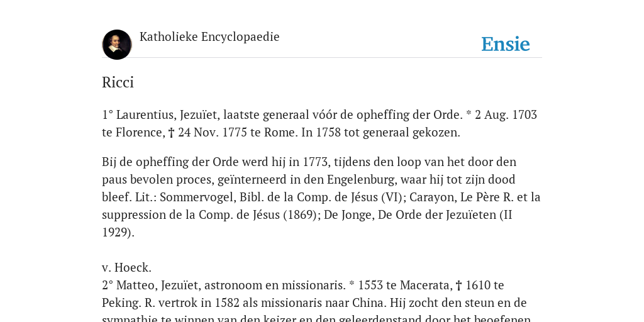
Task: Click the asterisk before 2 Aug. 1703
Action: [x=469, y=114]
